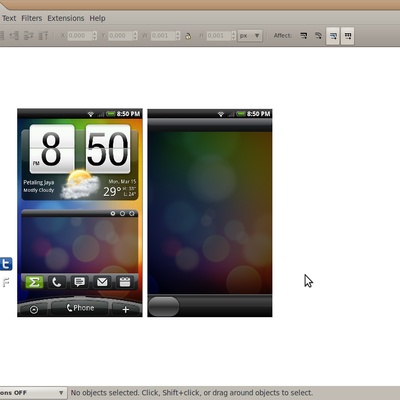Viewport: 400px width, 400px height.
Task: Click the W field spin arrows
Action: [178, 36]
